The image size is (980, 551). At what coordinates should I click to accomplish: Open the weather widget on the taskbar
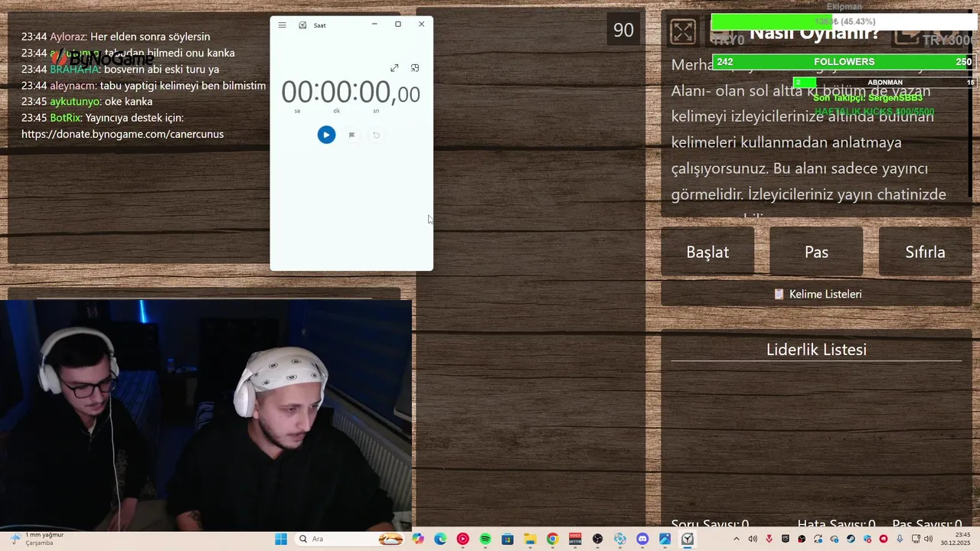[37, 539]
